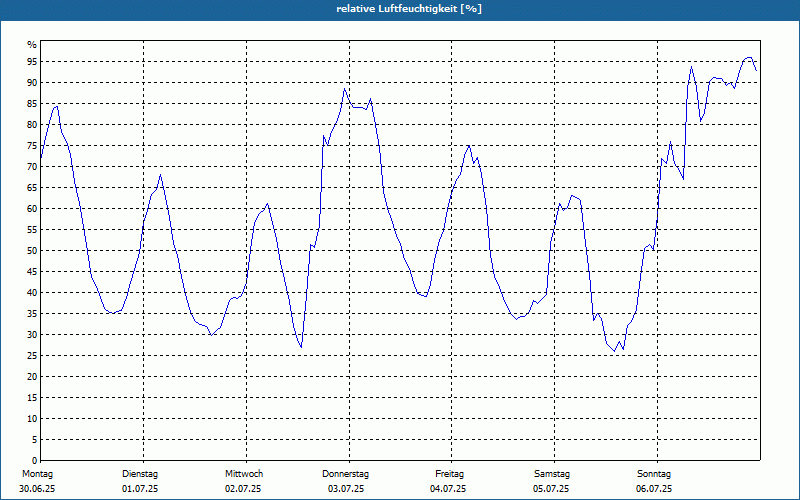This screenshot has width=800, height=500.
Task: Click the title 'relative Luftfeuchtigkeit [%]'
Action: (409, 9)
